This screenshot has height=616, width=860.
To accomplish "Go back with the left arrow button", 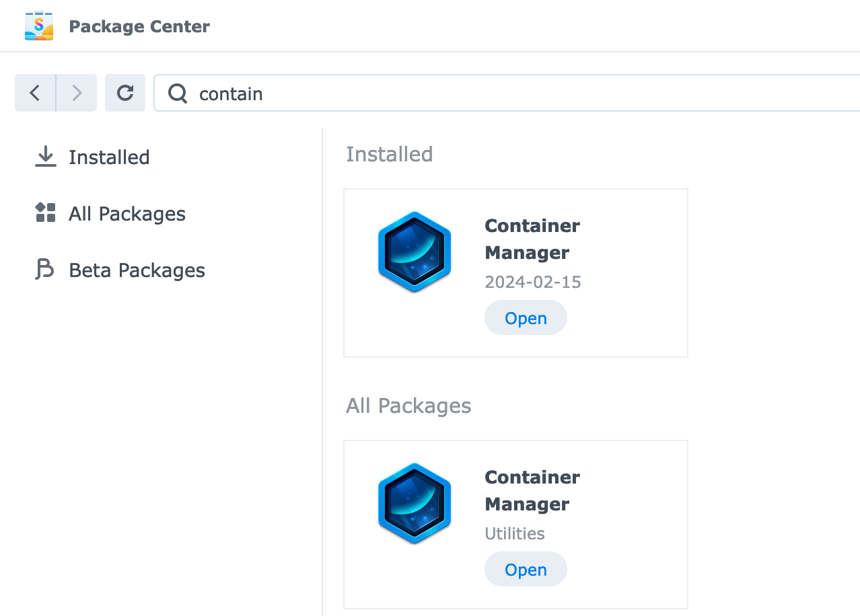I will coord(35,93).
